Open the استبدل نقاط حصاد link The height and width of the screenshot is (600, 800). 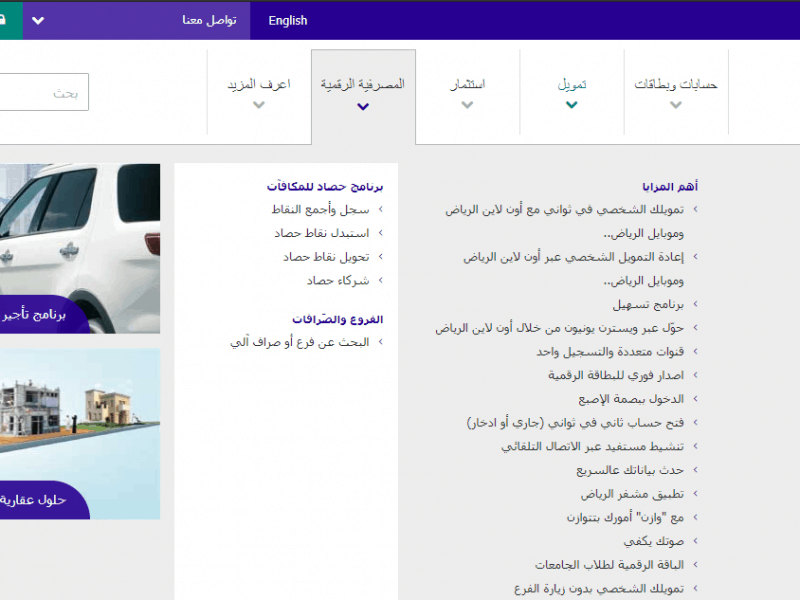322,233
